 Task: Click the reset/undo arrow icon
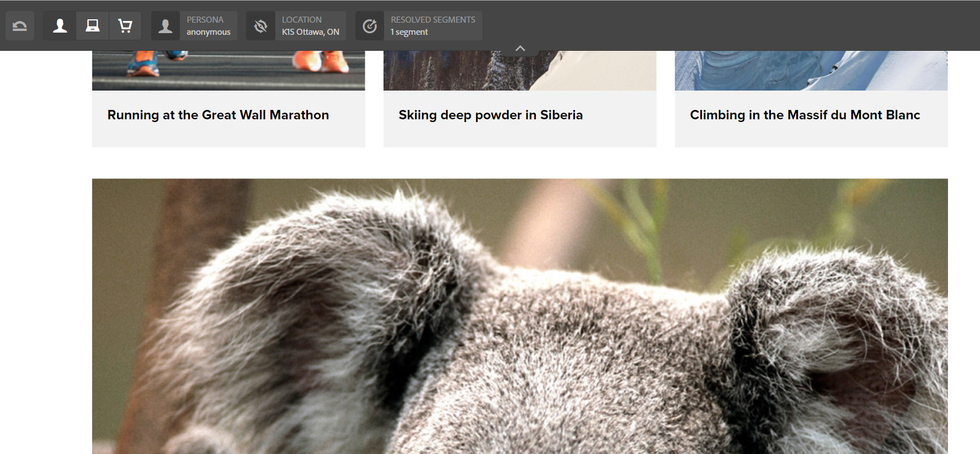[x=20, y=26]
